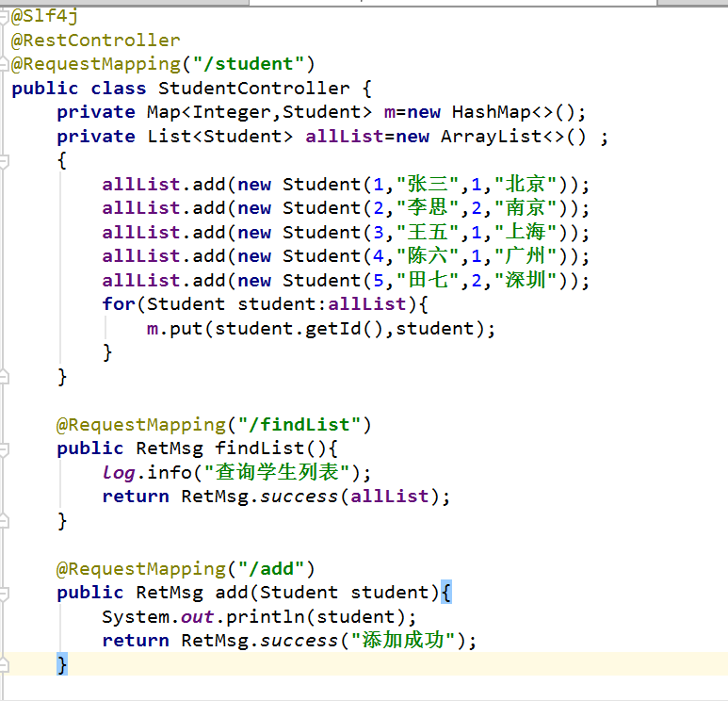This screenshot has height=701, width=728.
Task: Click the "/student" mapping string
Action: tap(249, 64)
